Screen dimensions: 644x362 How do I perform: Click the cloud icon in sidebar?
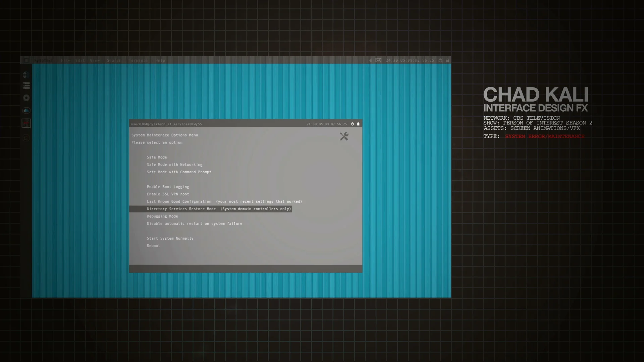point(26,110)
